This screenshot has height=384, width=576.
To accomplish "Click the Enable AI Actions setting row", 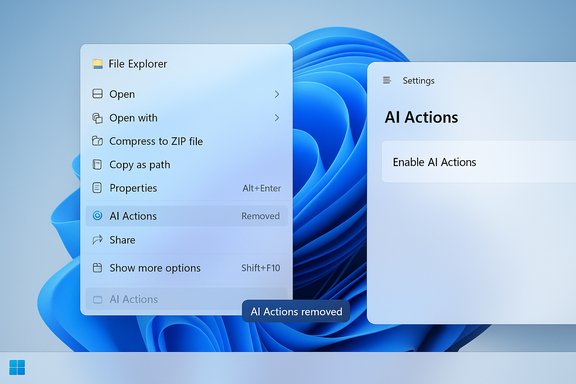I will (479, 162).
